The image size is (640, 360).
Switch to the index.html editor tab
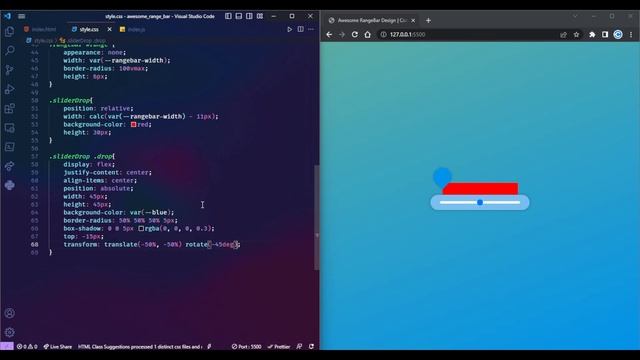coord(40,29)
